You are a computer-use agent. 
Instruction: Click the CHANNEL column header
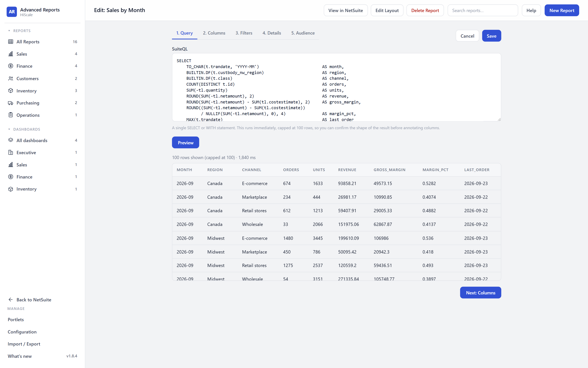[x=252, y=170]
